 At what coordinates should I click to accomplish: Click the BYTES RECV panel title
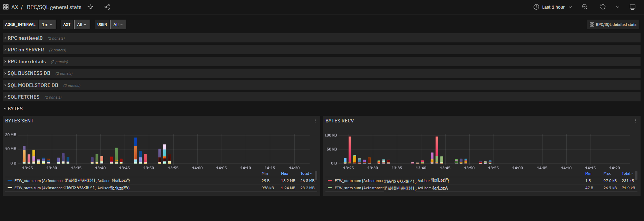coord(340,121)
